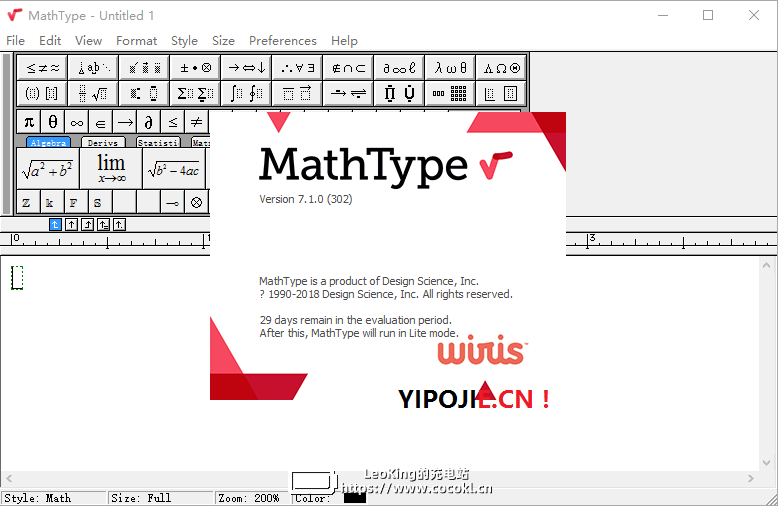Click the Style: Math status bar field

coord(55,498)
